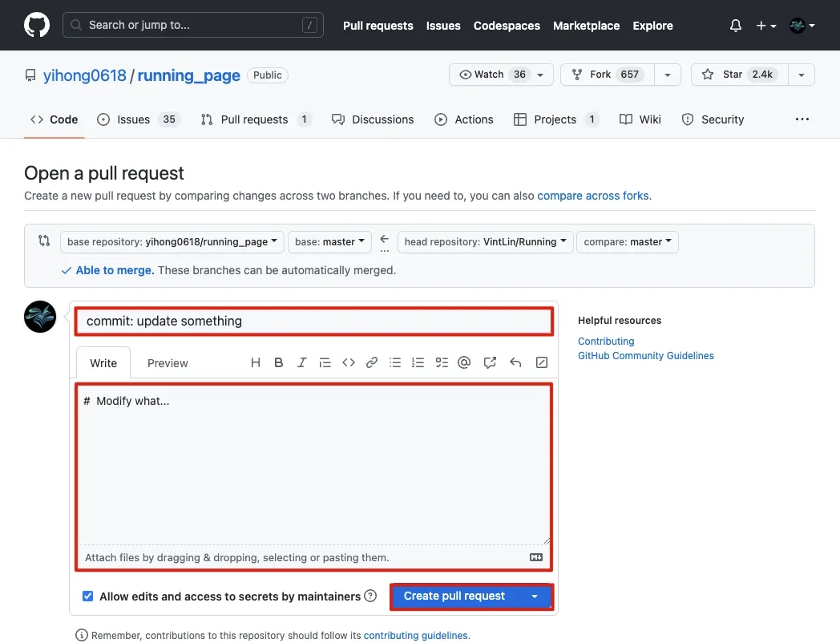Screen dimensions: 840x643
Task: Expand the Star lists dropdown arrow
Action: point(802,75)
